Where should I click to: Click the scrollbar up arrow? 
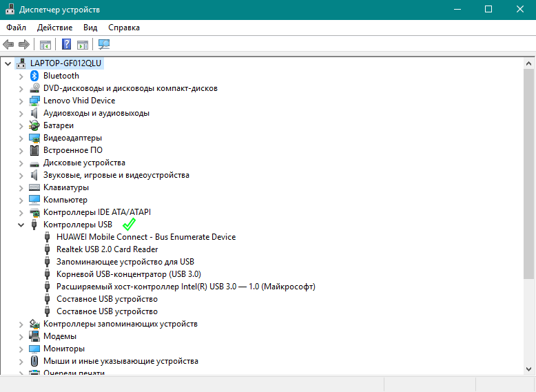pos(528,63)
